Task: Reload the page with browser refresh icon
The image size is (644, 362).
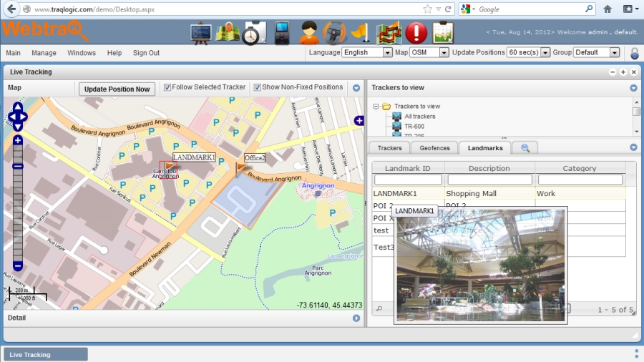Action: click(448, 9)
